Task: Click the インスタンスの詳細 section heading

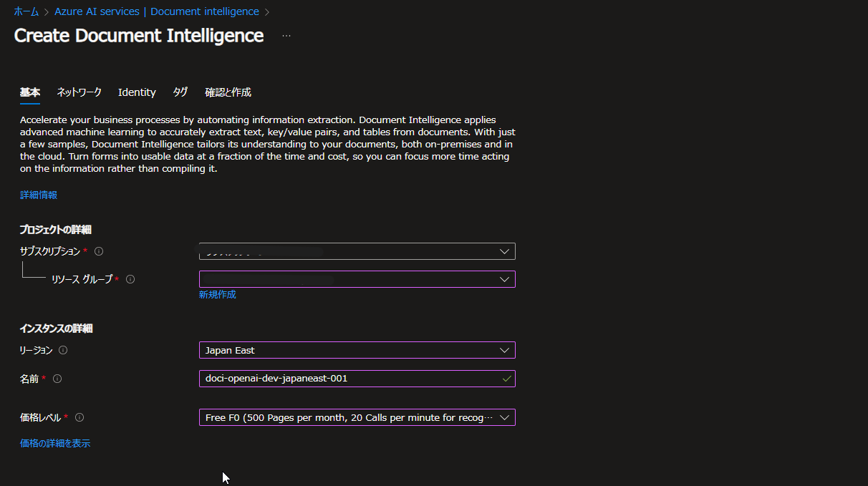Action: [x=57, y=329]
